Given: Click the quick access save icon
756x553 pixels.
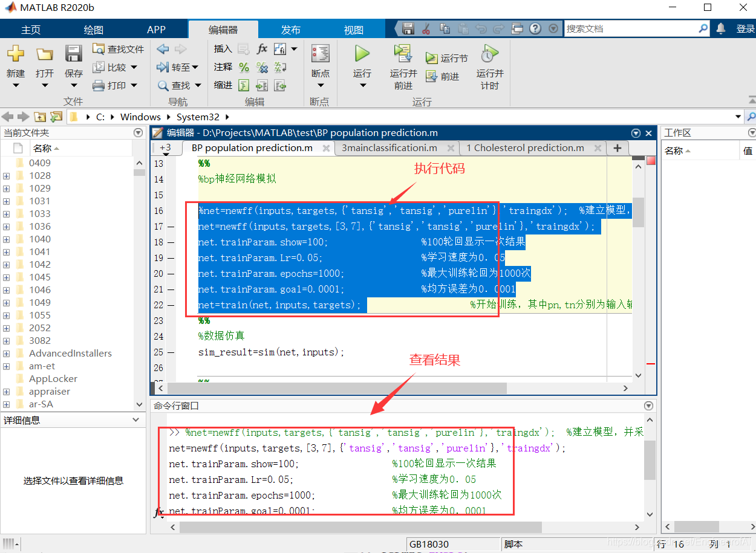Looking at the screenshot, I should pyautogui.click(x=408, y=28).
